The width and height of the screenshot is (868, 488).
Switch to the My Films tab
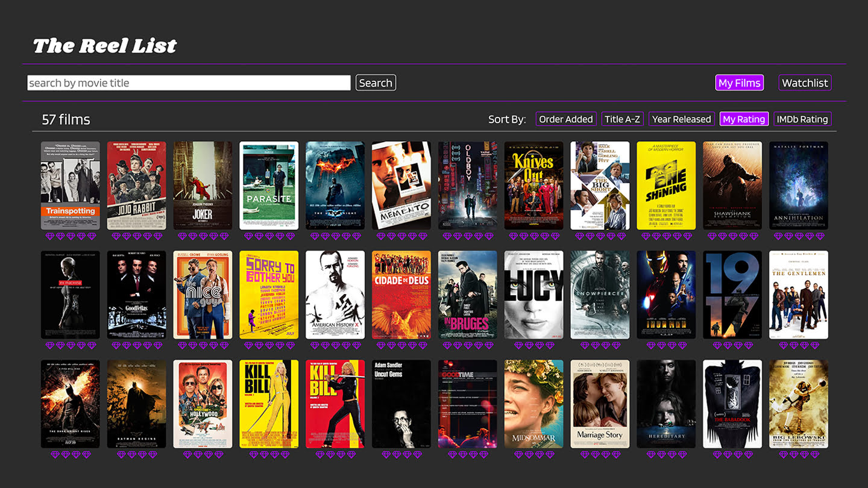740,83
